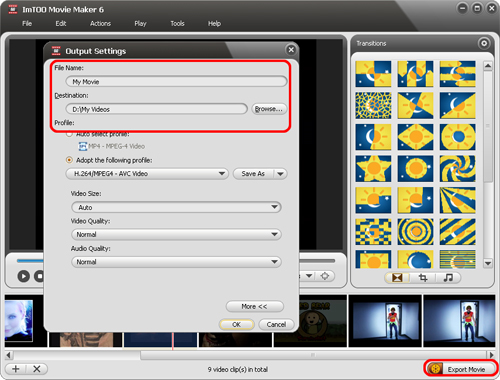
Task: Select the checkerboard transition thumbnail
Action: click(x=373, y=232)
